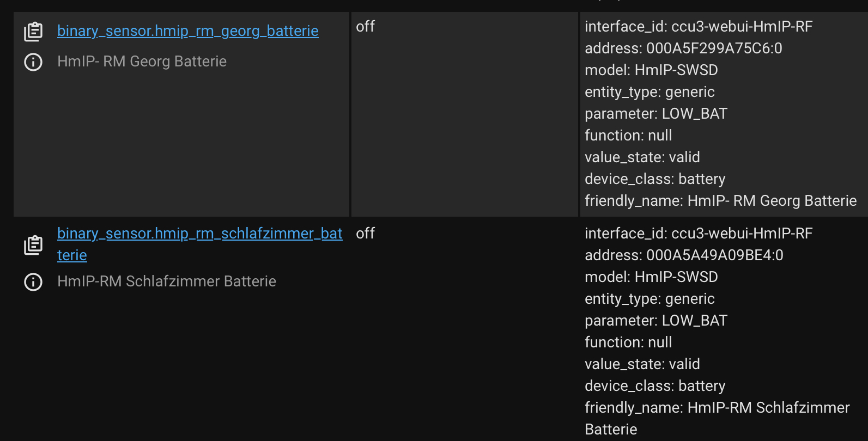This screenshot has height=441, width=868.
Task: Click the off state of Georg Batterie
Action: [366, 26]
